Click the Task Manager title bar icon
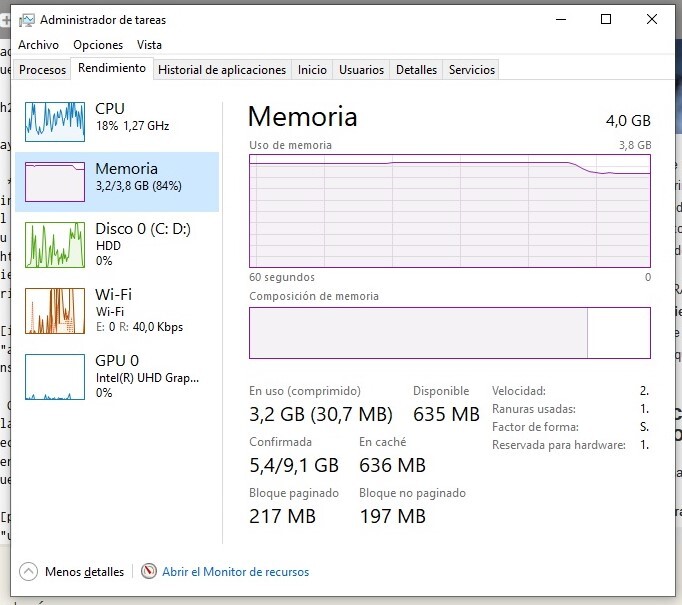 [27, 20]
